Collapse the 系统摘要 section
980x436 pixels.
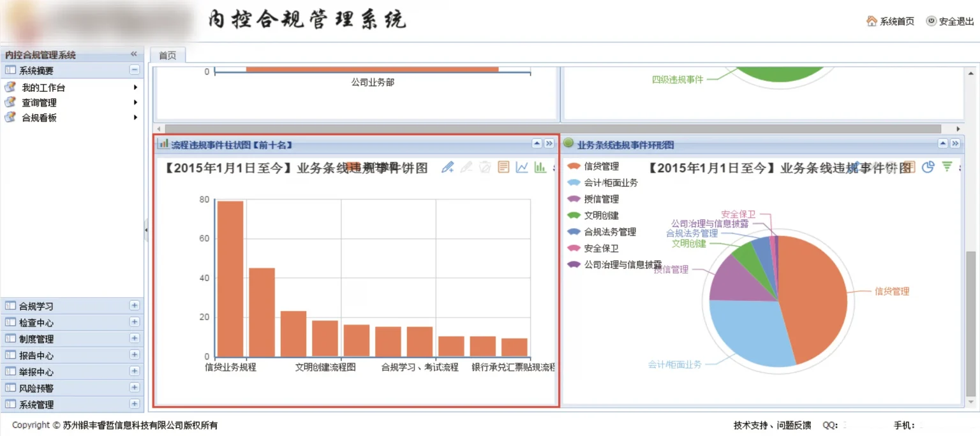(134, 70)
